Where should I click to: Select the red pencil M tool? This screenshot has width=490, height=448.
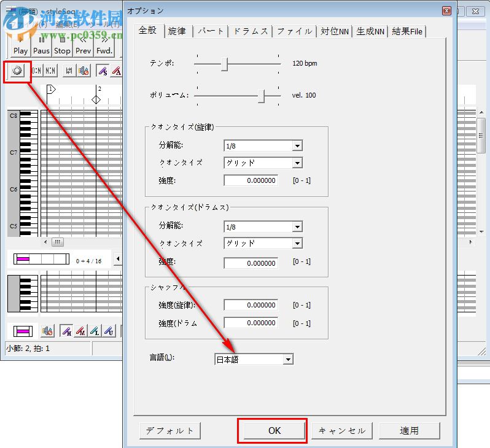80,331
